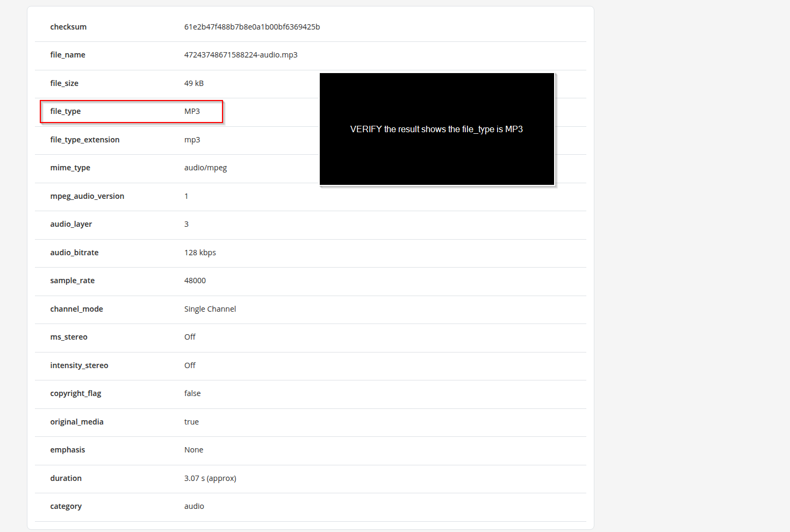Click the mime_type label

(x=70, y=168)
